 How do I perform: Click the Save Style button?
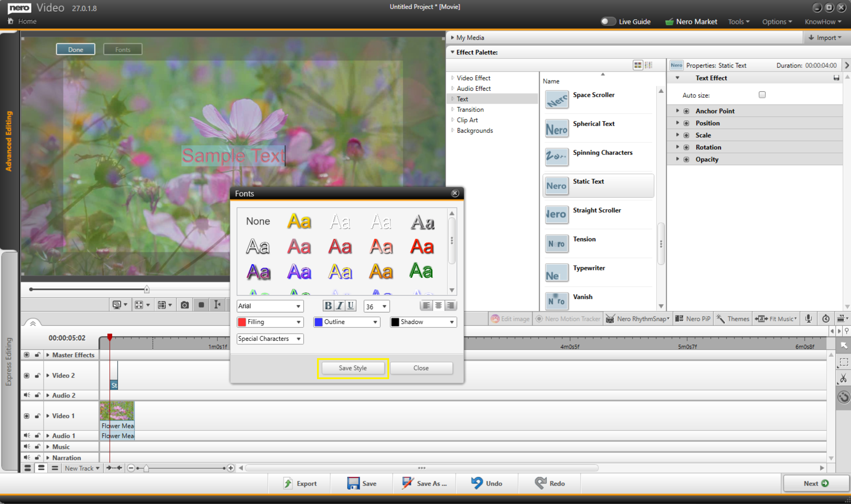pyautogui.click(x=352, y=368)
